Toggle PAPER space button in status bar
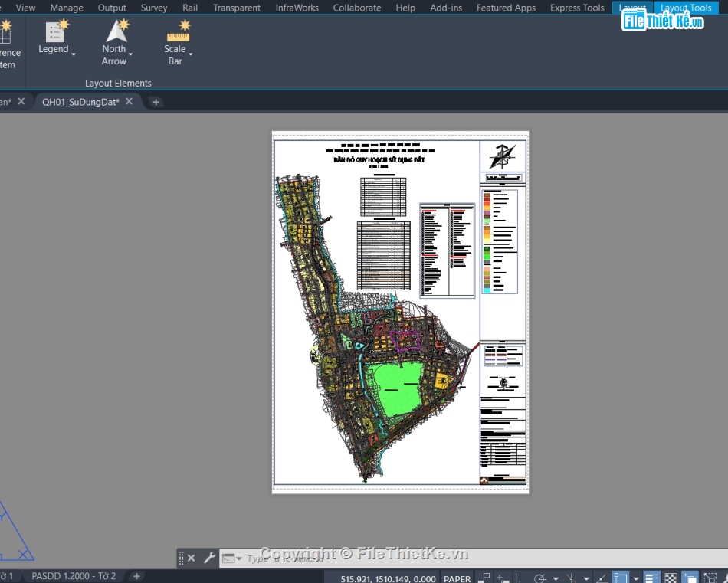The width and height of the screenshot is (728, 583). 457,578
